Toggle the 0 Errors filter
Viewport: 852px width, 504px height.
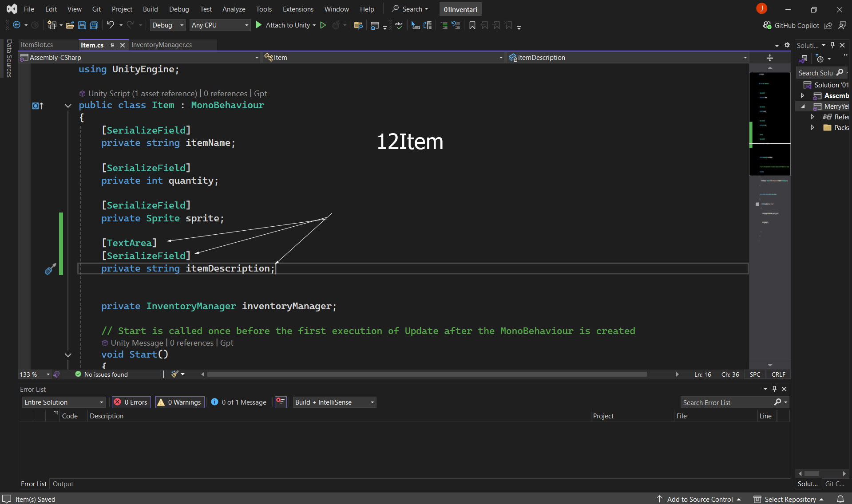tap(131, 402)
